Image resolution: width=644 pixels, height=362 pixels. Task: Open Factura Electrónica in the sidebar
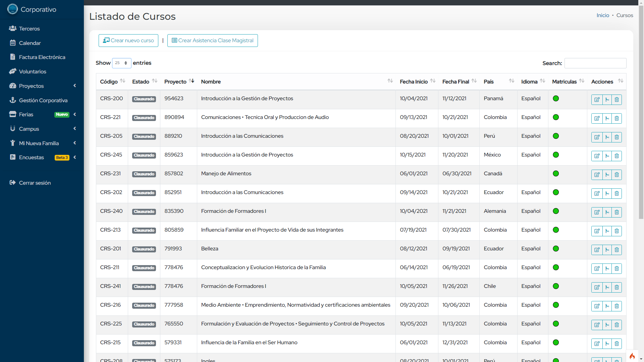click(x=42, y=57)
